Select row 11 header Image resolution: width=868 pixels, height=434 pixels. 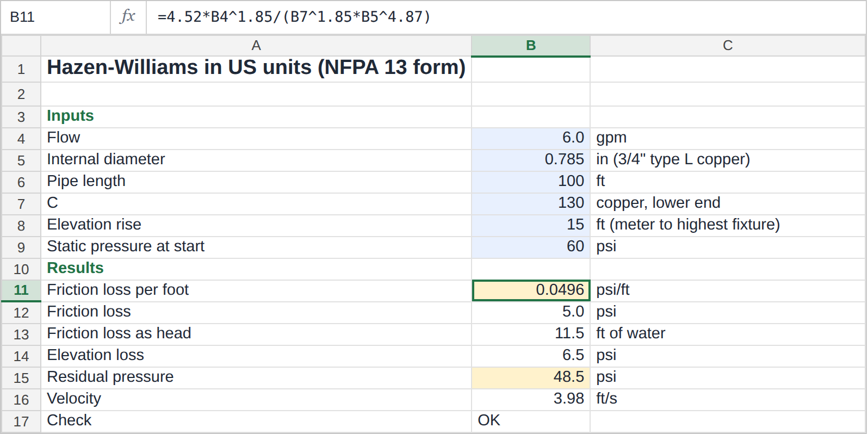pyautogui.click(x=21, y=290)
